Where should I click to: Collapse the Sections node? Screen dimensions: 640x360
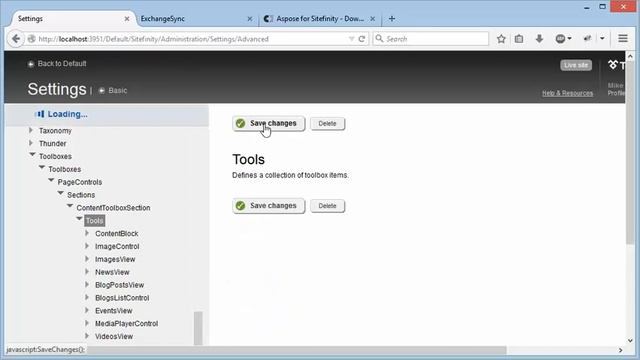[60, 193]
